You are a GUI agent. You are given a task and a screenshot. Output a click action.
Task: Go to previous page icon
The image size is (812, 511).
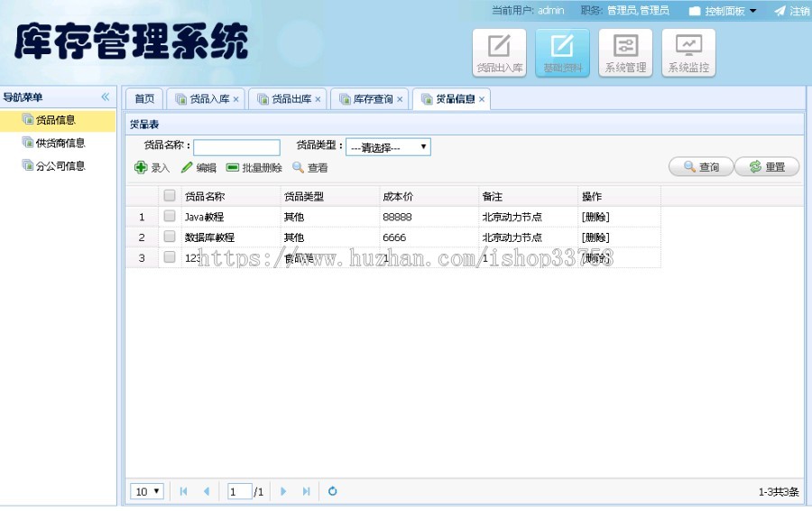click(207, 491)
